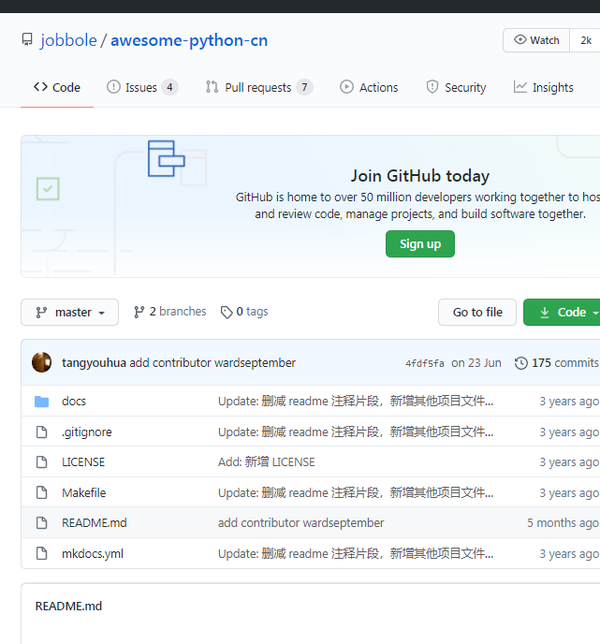Click 3 years ago in the LICENSE row
The width and height of the screenshot is (600, 644).
[x=569, y=462]
